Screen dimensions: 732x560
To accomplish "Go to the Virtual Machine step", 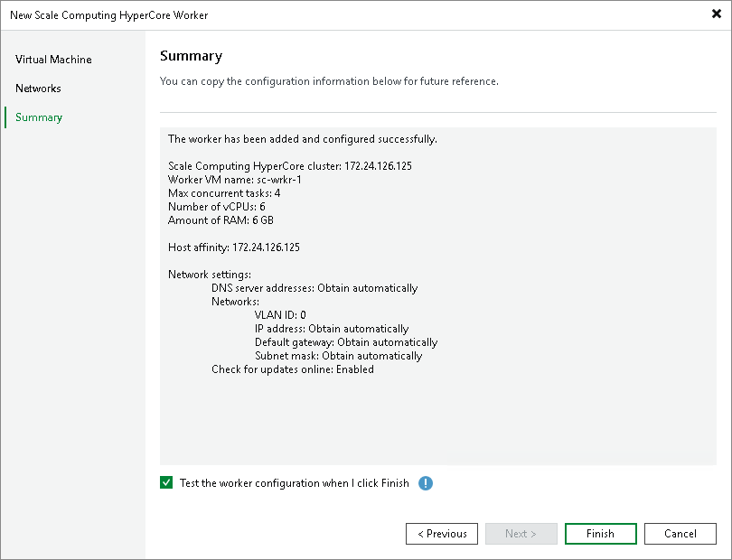I will [53, 60].
